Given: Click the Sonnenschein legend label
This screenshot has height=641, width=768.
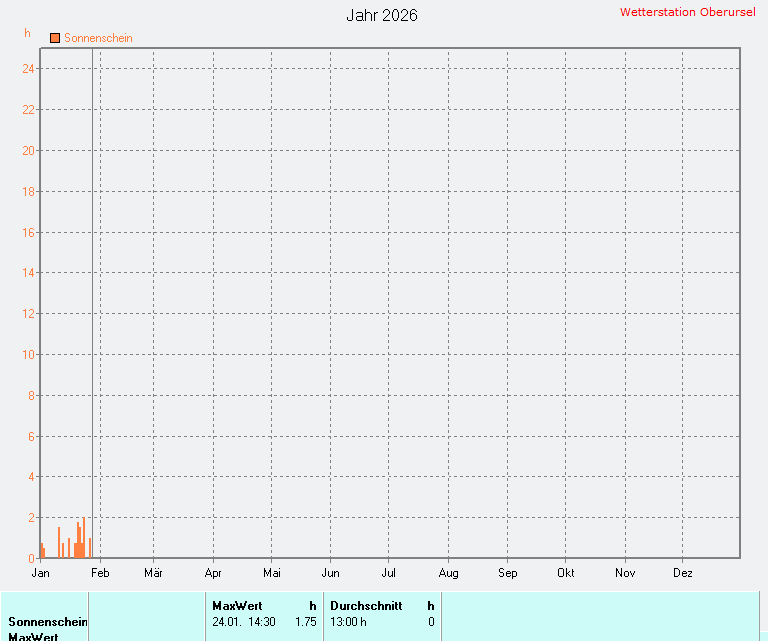Looking at the screenshot, I should click(x=98, y=38).
